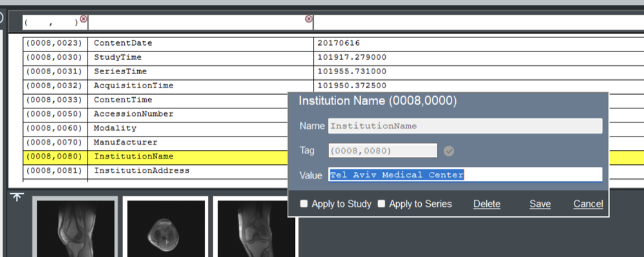Viewport: 644px width, 257px height.
Task: Click the value filter input box
Action: coord(479,23)
